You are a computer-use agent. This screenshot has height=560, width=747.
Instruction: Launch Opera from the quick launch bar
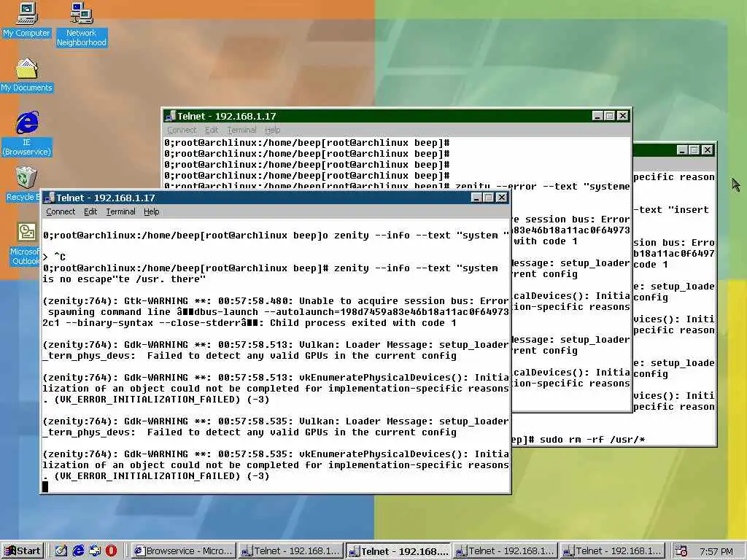111,551
